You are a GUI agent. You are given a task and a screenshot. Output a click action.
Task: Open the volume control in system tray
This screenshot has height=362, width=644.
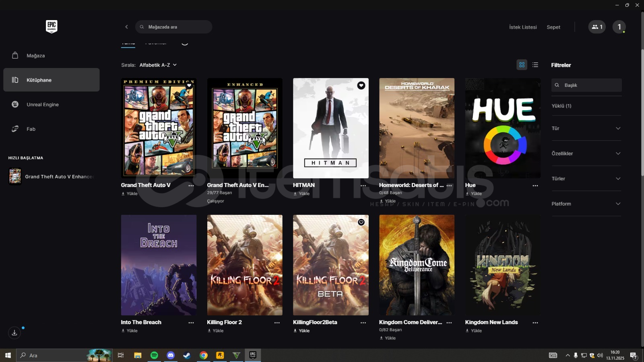600,355
